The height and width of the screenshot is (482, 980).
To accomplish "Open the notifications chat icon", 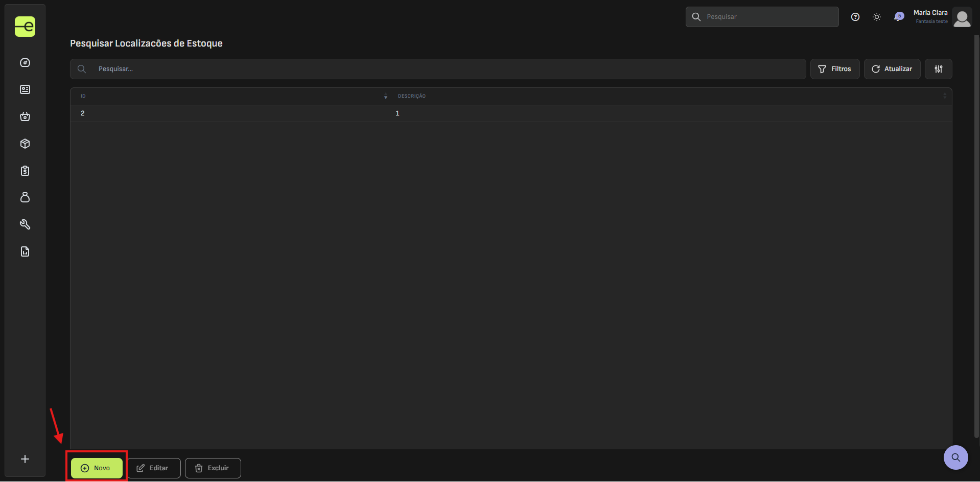I will (x=899, y=17).
